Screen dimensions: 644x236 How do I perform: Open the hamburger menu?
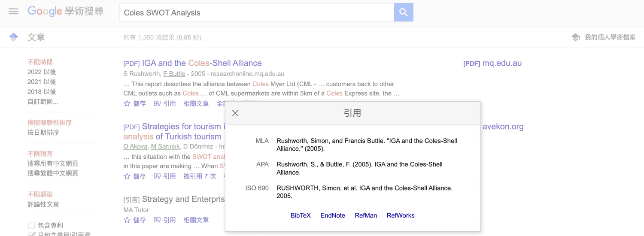[13, 12]
